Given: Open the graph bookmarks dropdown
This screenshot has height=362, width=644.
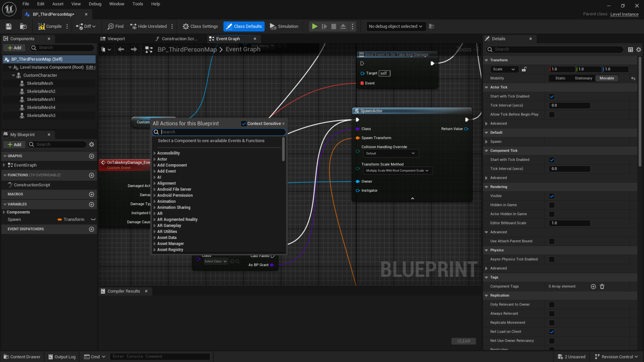Looking at the screenshot, I should pos(106,49).
